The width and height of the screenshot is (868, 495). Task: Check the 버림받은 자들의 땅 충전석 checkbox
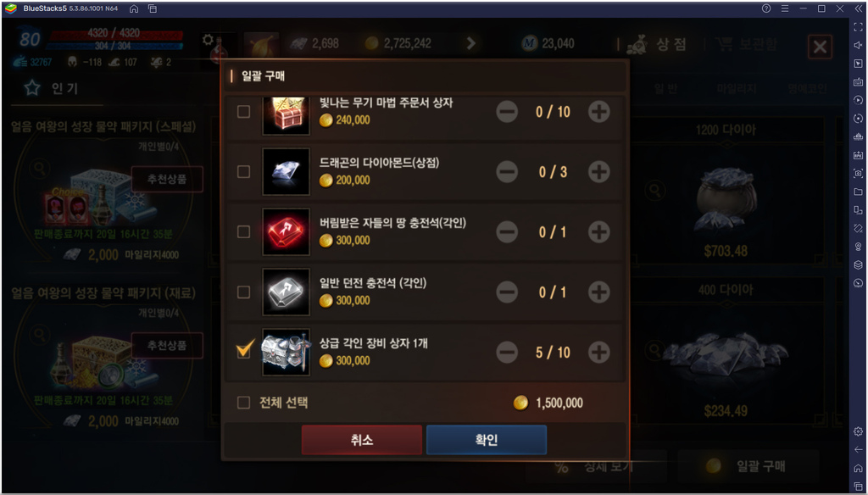(x=243, y=231)
